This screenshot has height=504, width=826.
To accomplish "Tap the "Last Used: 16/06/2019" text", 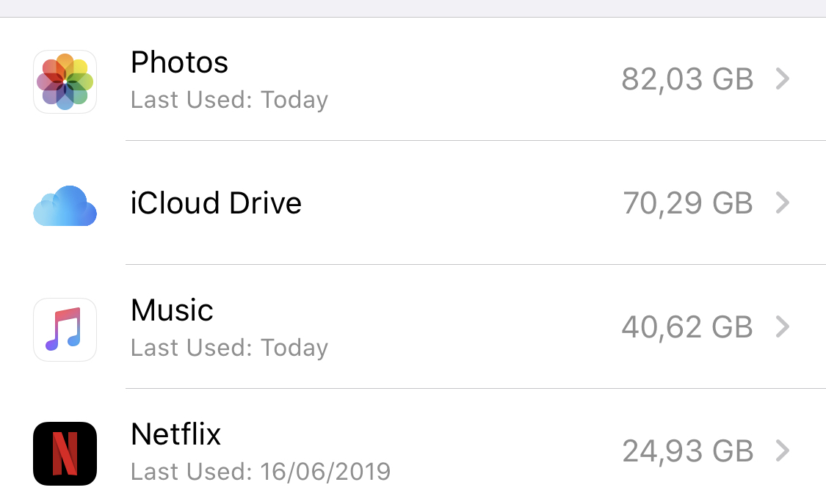I will (260, 472).
